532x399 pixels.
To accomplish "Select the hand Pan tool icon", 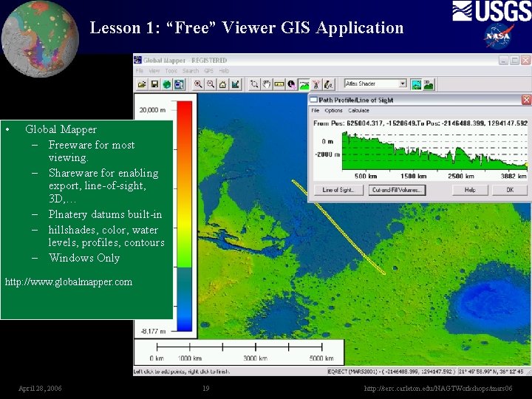I will tap(267, 84).
